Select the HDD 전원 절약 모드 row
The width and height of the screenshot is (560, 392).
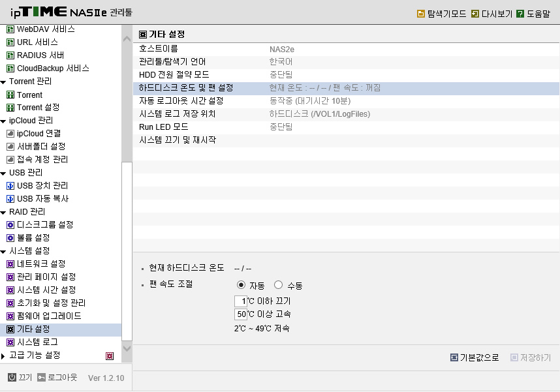click(346, 75)
